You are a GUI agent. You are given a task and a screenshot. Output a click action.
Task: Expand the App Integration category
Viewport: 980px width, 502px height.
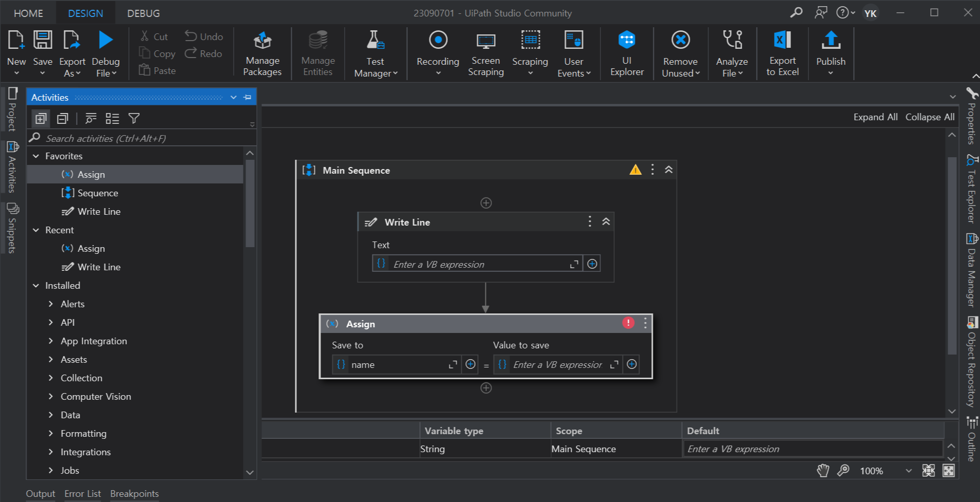[50, 341]
